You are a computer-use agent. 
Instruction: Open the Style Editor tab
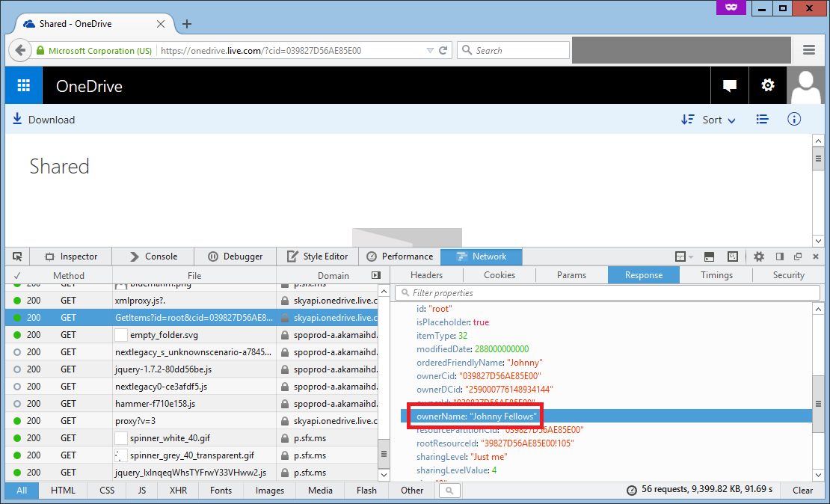coord(318,256)
